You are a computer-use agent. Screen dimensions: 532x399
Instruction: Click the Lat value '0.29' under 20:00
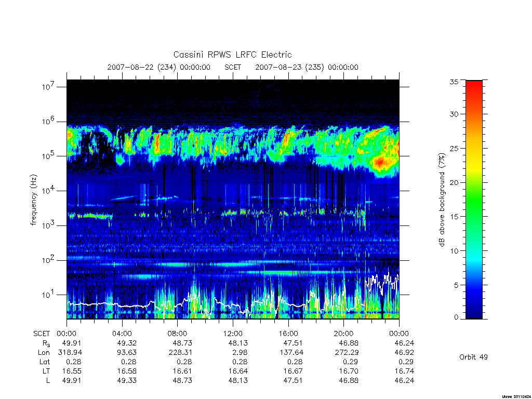point(351,362)
